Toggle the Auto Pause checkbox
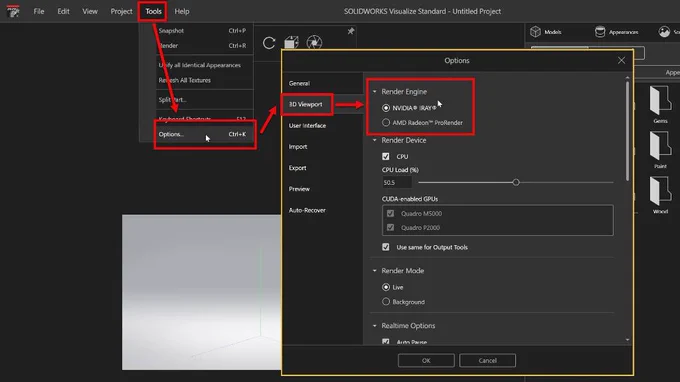The image size is (680, 382). (386, 342)
